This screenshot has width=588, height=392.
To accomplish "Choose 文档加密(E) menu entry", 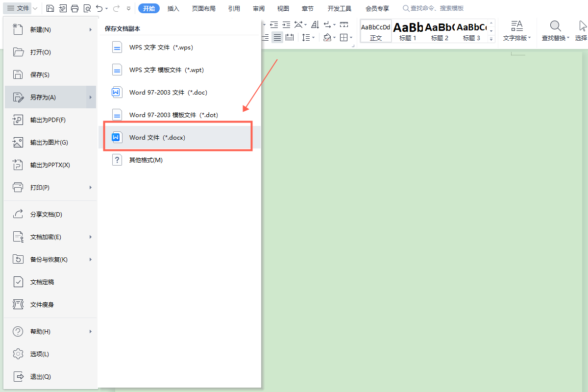I will point(50,237).
